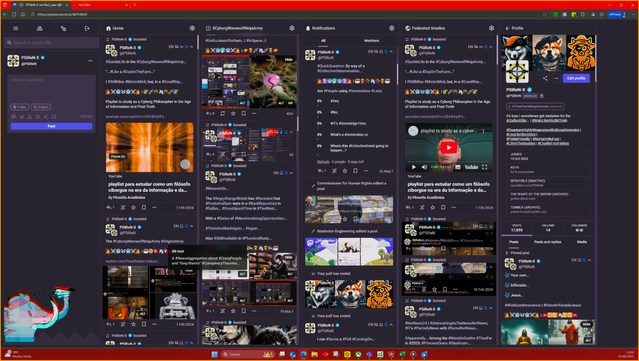Screen dimensions: 639x361
Task: Add a poll using compose toolbar icon
Action: (22, 117)
